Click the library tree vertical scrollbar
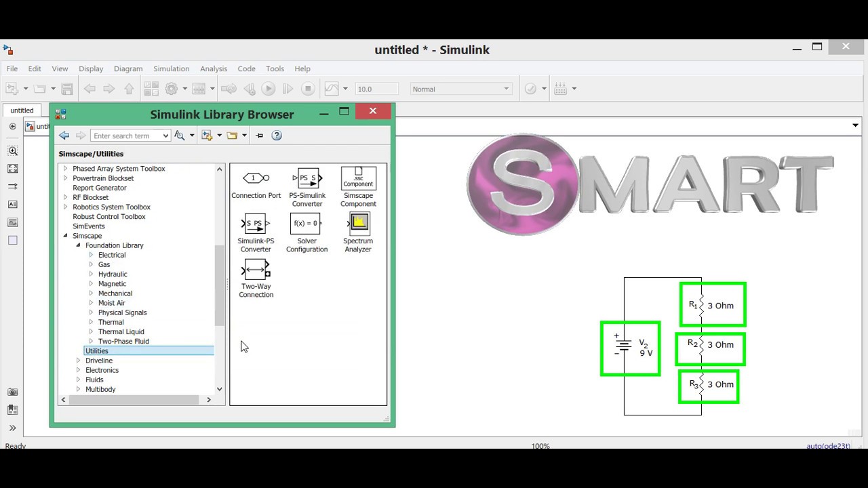 (219, 285)
